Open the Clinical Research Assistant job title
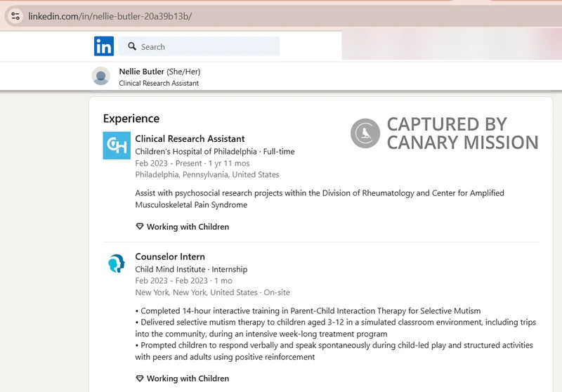Viewport: 562px width, 392px height. pyautogui.click(x=190, y=138)
